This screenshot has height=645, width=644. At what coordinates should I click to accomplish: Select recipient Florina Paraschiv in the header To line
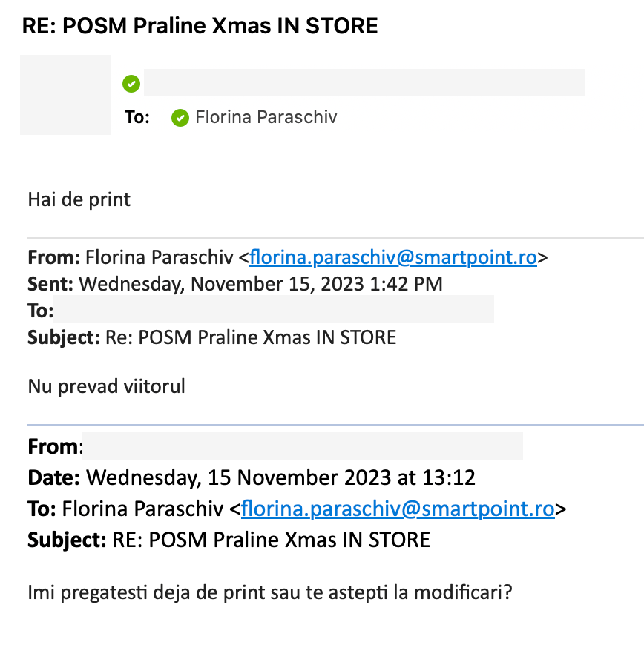pos(266,117)
